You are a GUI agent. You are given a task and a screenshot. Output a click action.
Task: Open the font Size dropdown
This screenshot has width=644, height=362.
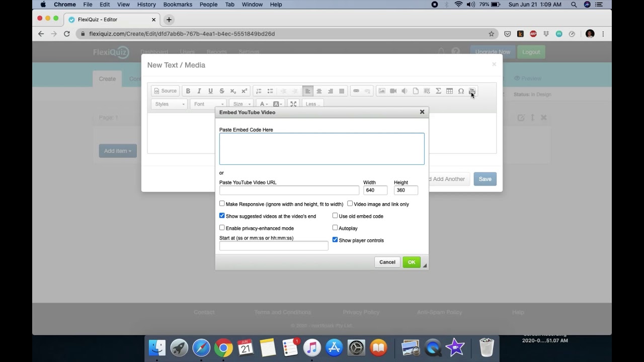242,104
